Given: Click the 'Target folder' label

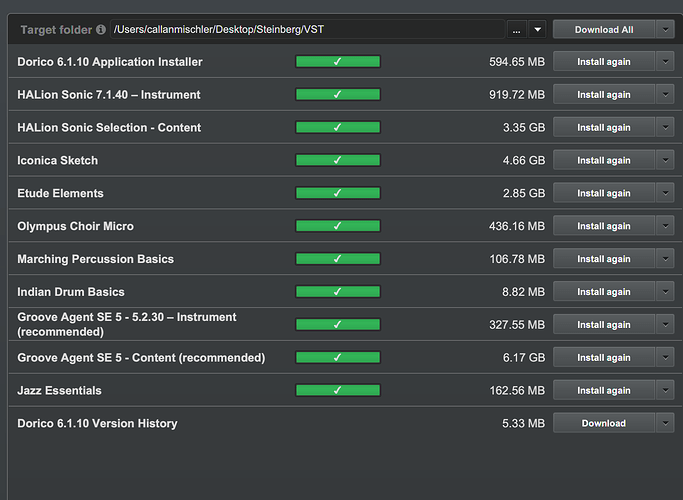Looking at the screenshot, I should (x=56, y=30).
